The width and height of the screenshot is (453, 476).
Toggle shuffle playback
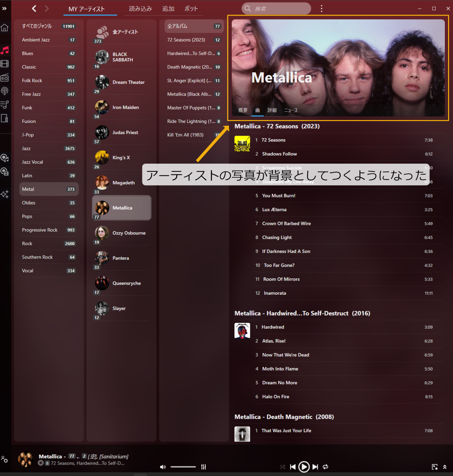pos(282,467)
